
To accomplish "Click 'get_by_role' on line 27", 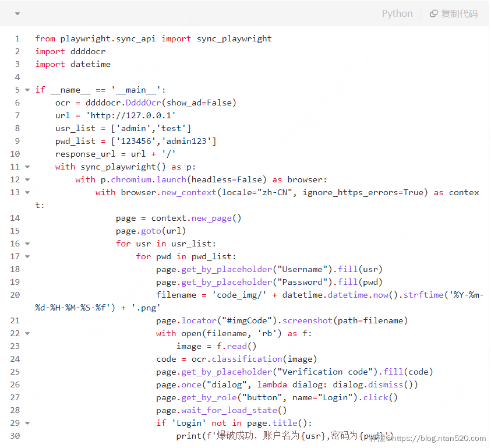I will 209,397.
